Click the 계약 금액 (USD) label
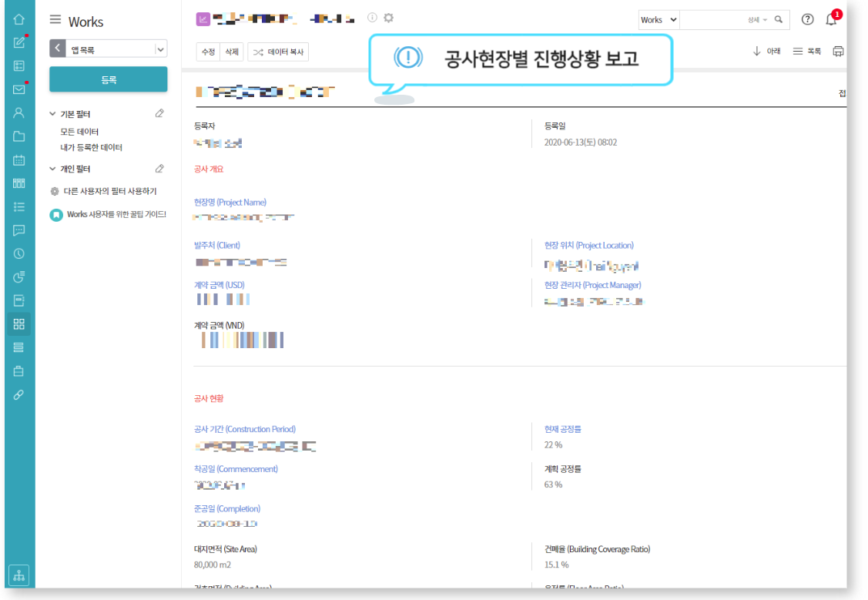The image size is (868, 600). [x=220, y=284]
